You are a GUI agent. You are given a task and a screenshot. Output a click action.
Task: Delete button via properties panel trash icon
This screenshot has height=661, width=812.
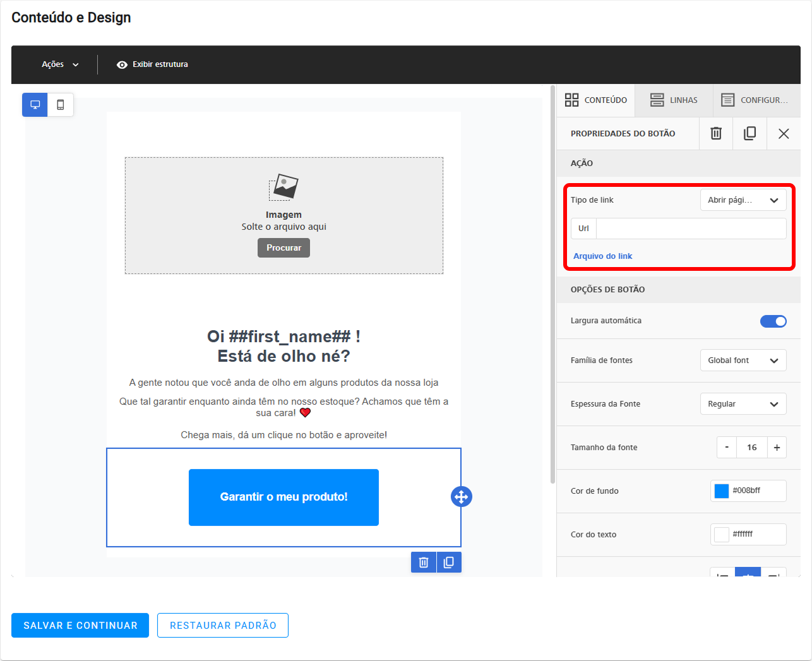[x=716, y=133]
